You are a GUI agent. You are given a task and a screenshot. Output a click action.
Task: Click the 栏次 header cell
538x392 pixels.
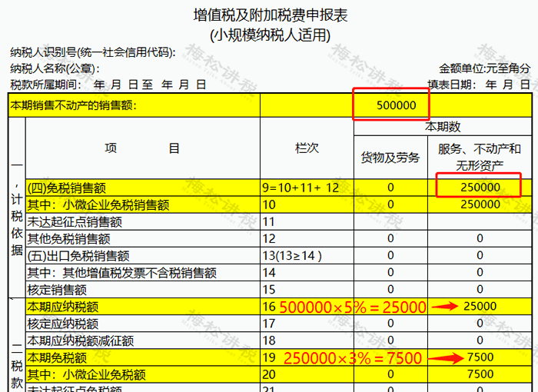[307, 148]
